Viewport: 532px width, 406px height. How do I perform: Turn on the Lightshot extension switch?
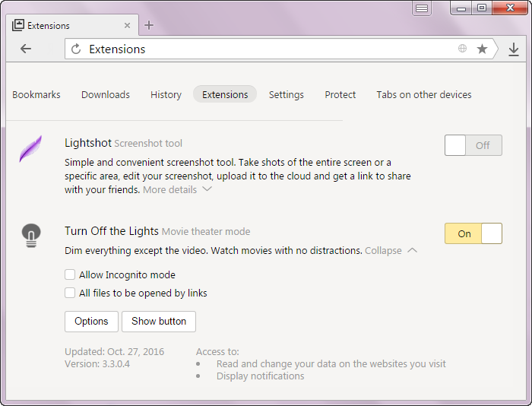[473, 145]
